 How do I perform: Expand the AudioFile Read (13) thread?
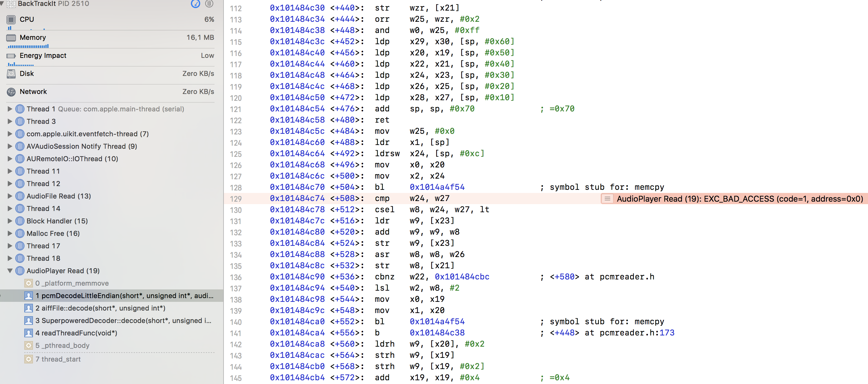click(x=10, y=196)
